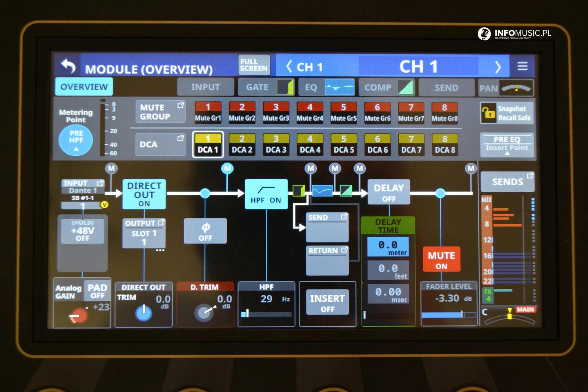
Task: Click the MAIN assign button
Action: pos(525,309)
